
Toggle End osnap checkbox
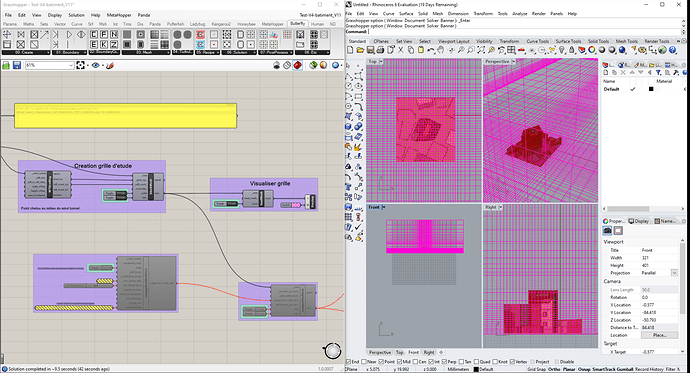(x=349, y=362)
